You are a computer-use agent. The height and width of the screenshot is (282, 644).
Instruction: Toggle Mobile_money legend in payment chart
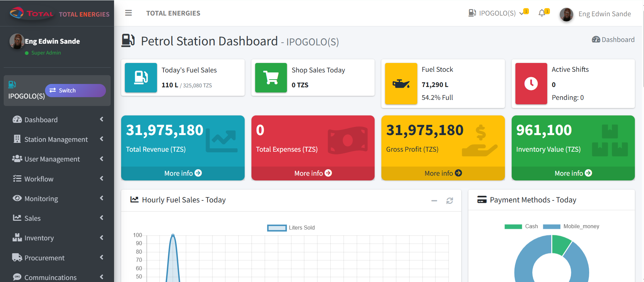point(571,226)
